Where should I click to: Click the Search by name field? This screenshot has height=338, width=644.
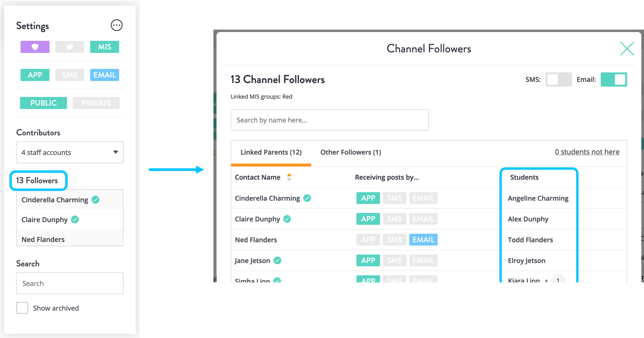point(329,120)
